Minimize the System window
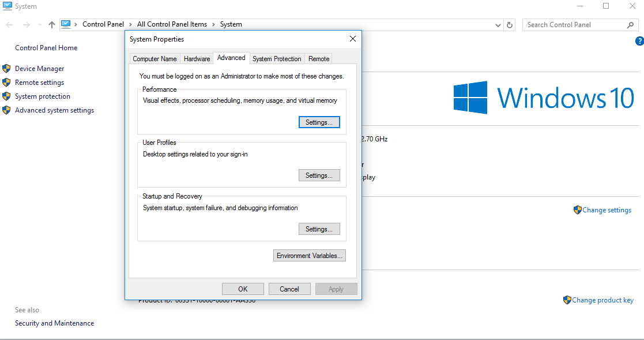Image resolution: width=644 pixels, height=340 pixels. pos(580,6)
